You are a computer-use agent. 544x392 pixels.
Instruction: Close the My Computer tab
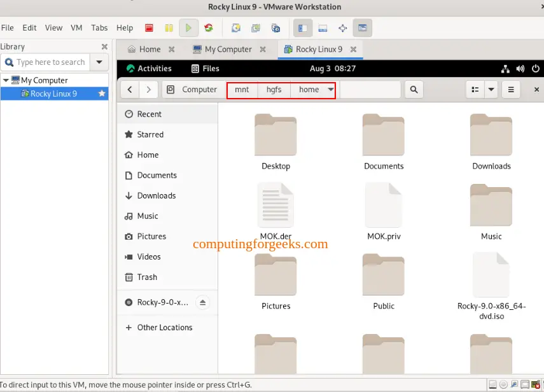[x=263, y=49]
